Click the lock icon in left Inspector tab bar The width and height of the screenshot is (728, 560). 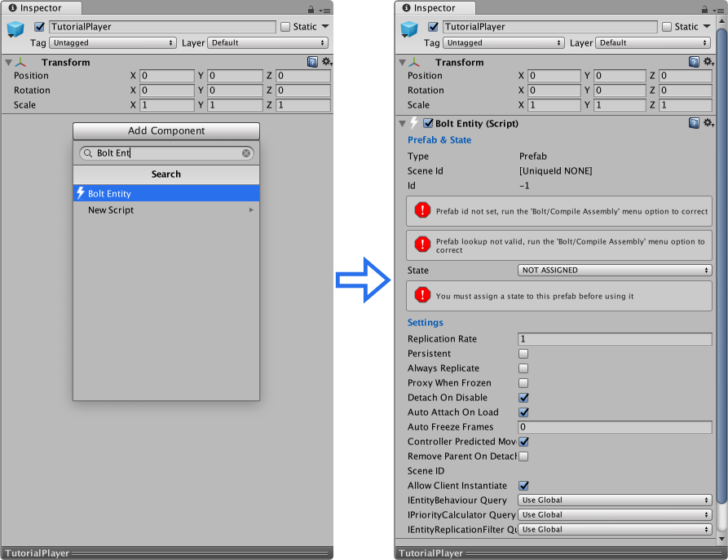coord(311,9)
